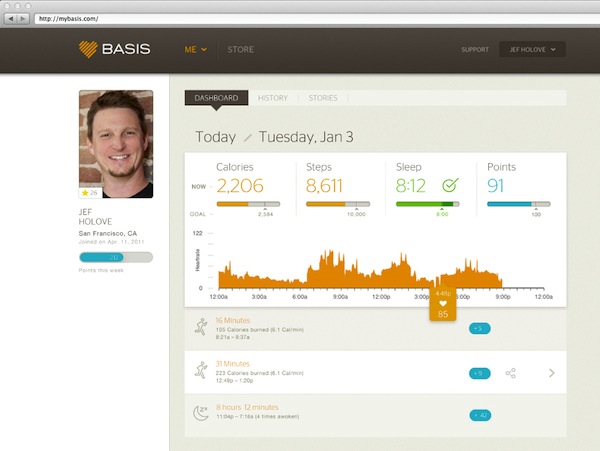Click the running icon for 16 Minutes activity
The height and width of the screenshot is (451, 600).
(x=201, y=327)
